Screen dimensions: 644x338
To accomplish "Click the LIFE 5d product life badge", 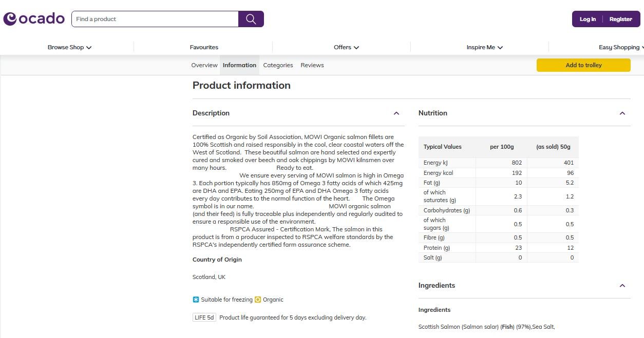I will click(x=204, y=317).
